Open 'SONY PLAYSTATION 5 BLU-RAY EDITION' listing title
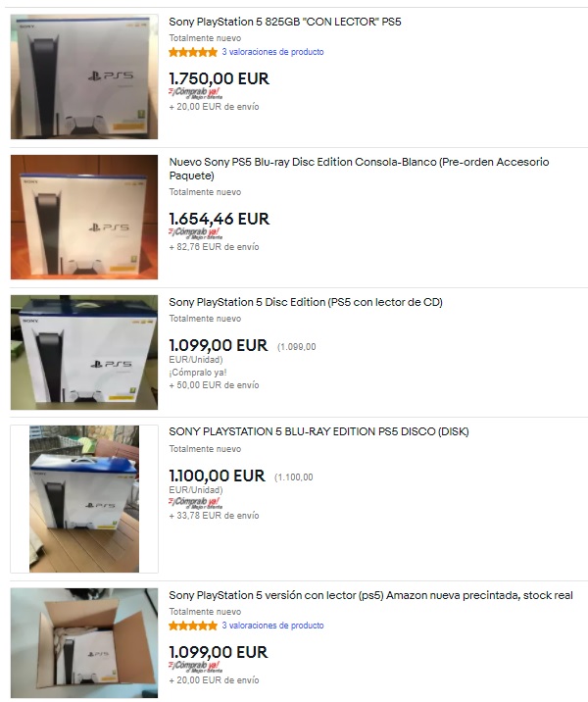Image resolution: width=588 pixels, height=702 pixels. tap(318, 431)
